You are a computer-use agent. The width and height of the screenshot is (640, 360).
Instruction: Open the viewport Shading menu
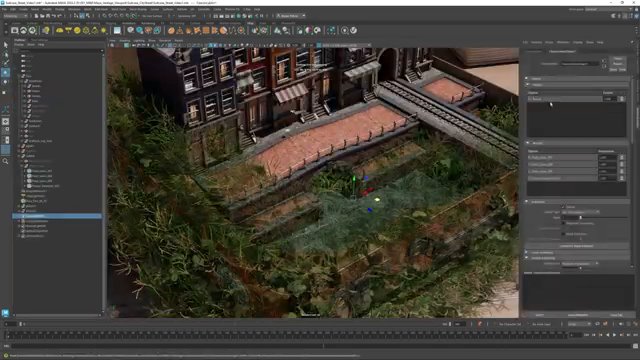point(124,41)
